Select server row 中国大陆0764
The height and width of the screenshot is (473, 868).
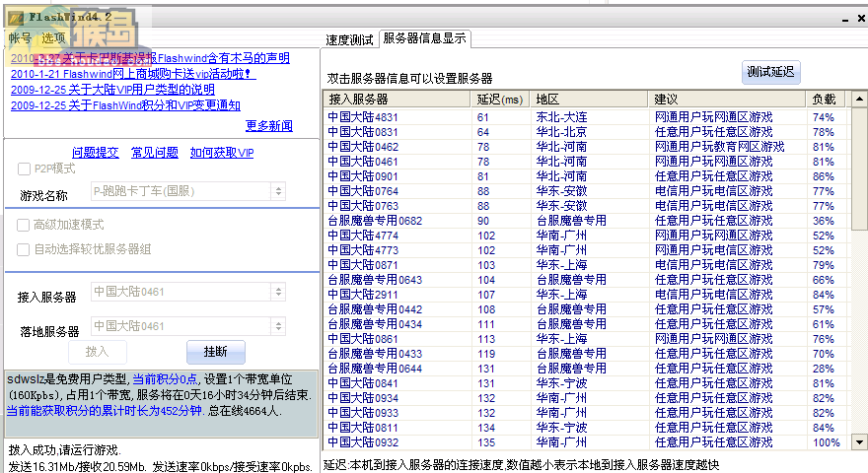(586, 191)
